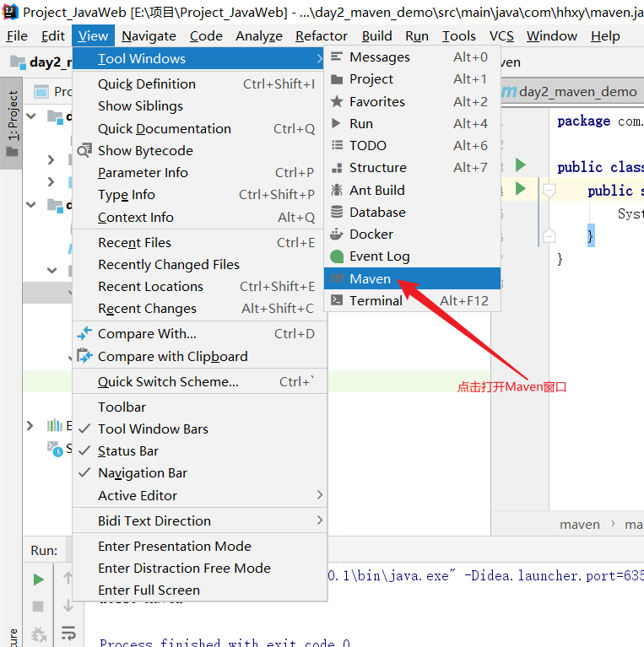Click the green Run gutter arrow beside class

click(x=521, y=165)
